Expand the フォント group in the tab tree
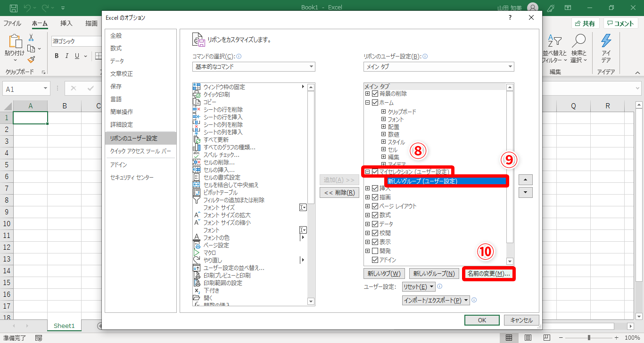 point(384,119)
